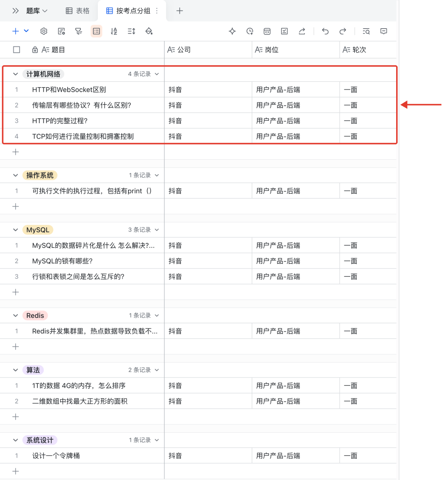Image resolution: width=448 pixels, height=480 pixels.
Task: Add a record under Redis group
Action: coord(16,347)
